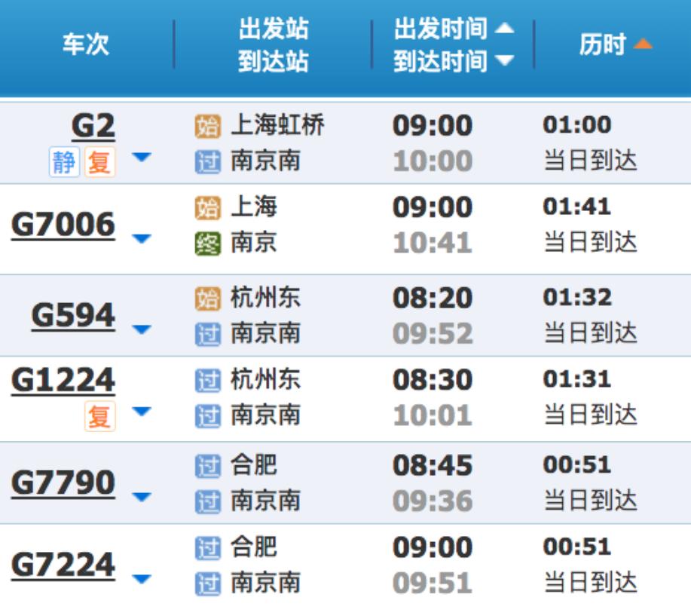691x616 pixels.
Task: Click the 车次 column header
Action: pos(85,44)
